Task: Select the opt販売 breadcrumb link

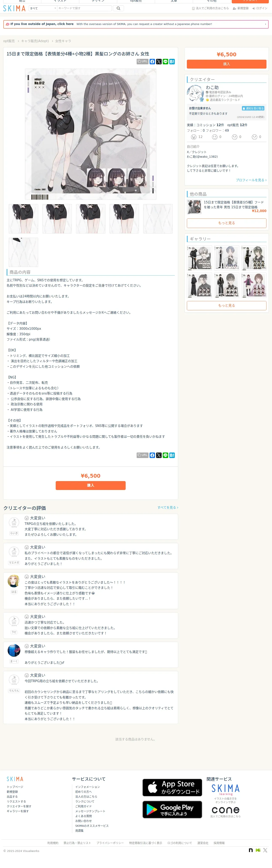Action: (9, 41)
